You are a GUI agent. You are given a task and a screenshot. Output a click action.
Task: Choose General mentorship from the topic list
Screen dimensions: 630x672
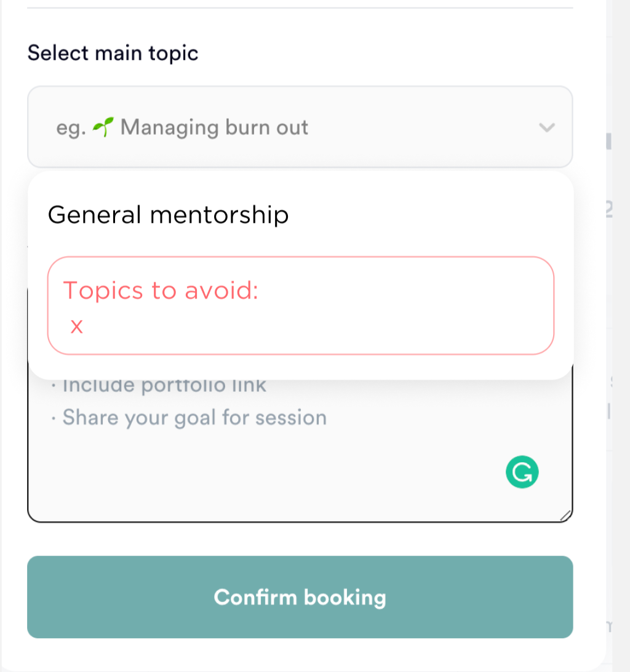tap(168, 215)
